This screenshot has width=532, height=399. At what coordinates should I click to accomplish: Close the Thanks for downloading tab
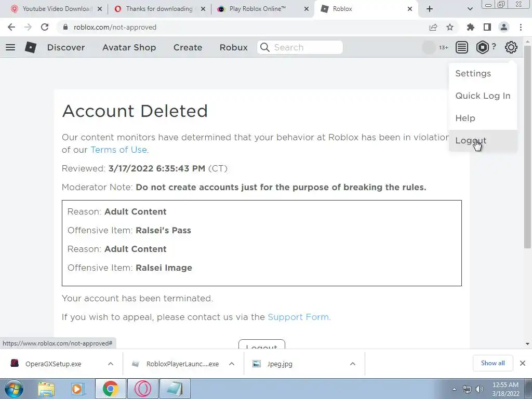[203, 9]
